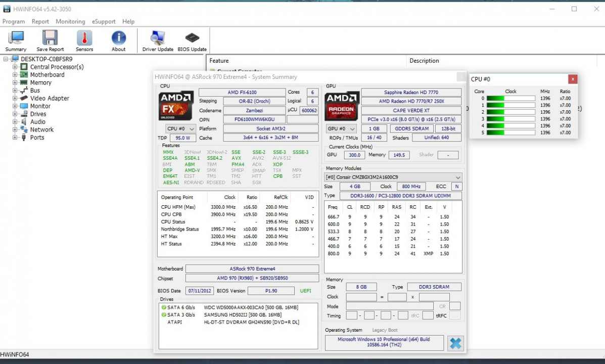
Task: Click the 666.7 memory timing row
Action: [389, 217]
